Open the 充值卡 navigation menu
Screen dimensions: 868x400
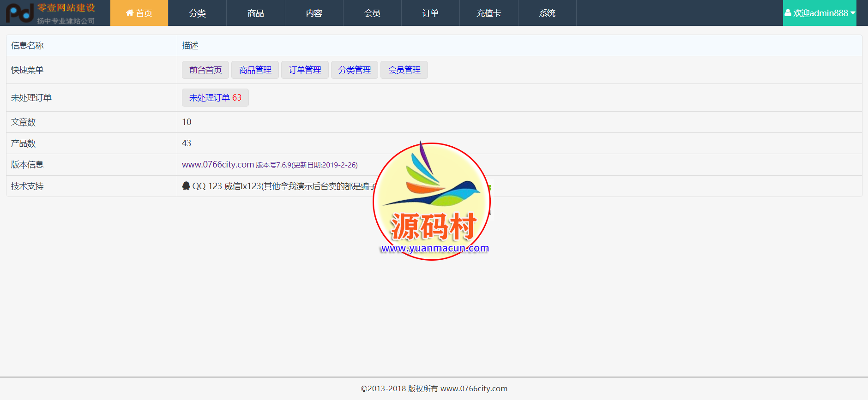(488, 13)
